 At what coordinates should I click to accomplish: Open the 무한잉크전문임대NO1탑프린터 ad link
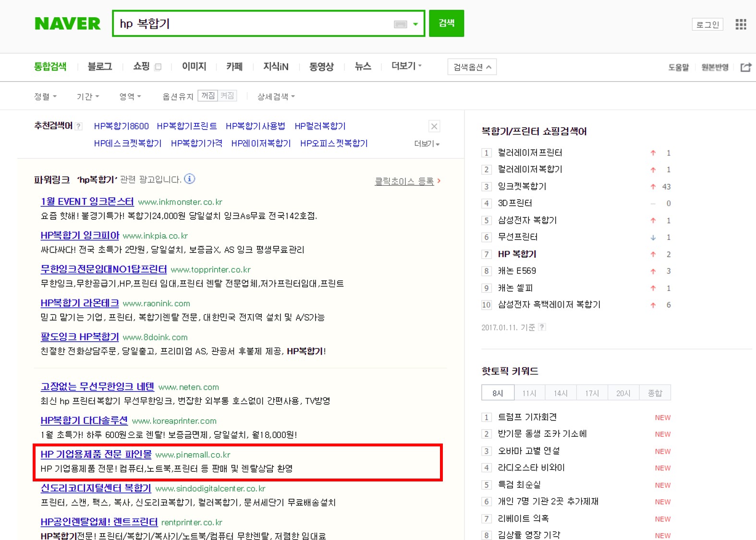(104, 269)
